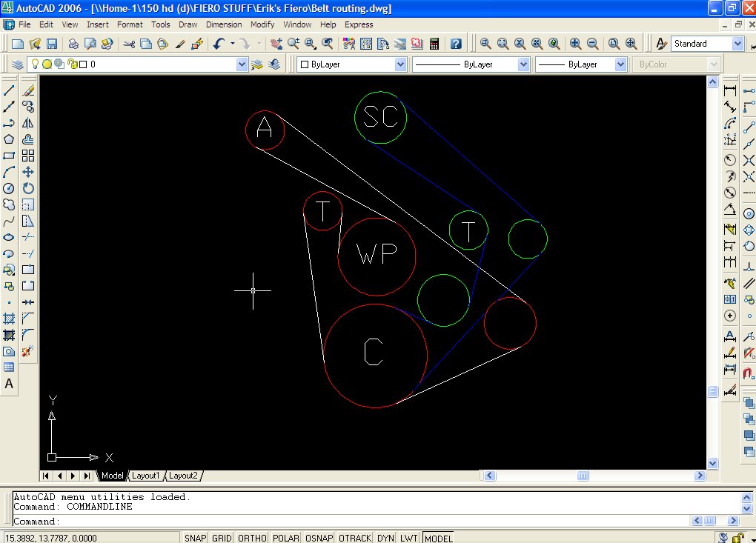Switch to the Layout2 tab
This screenshot has width=756, height=543.
pyautogui.click(x=183, y=476)
